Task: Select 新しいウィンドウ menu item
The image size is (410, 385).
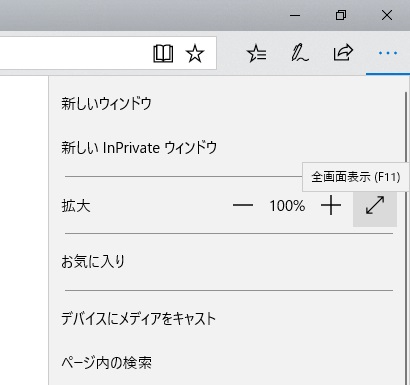Action: coord(227,104)
